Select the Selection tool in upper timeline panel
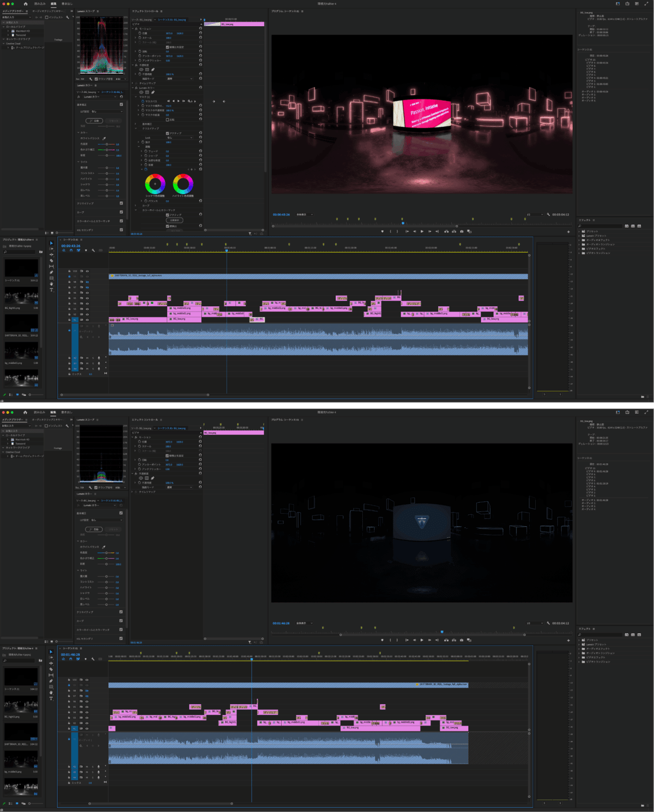The height and width of the screenshot is (812, 654). click(51, 243)
